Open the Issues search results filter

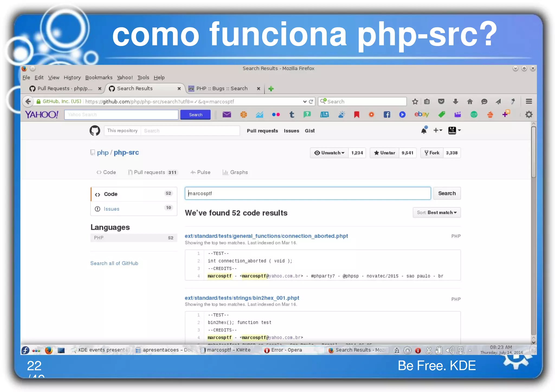(x=134, y=209)
